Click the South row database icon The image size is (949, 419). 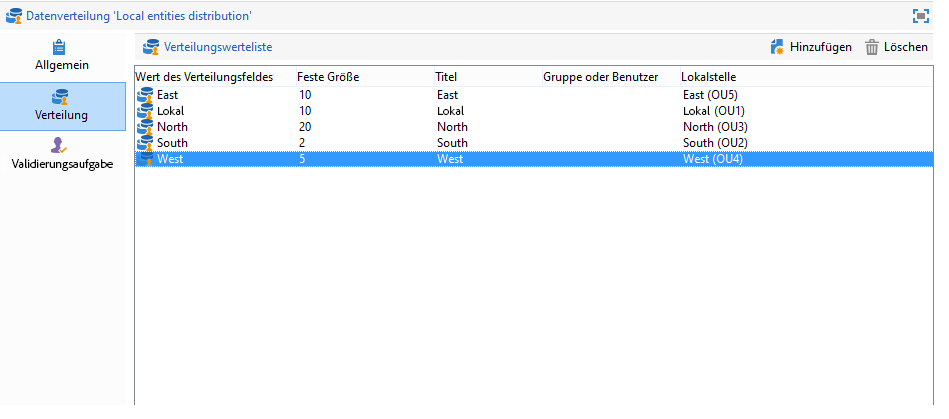click(x=145, y=143)
